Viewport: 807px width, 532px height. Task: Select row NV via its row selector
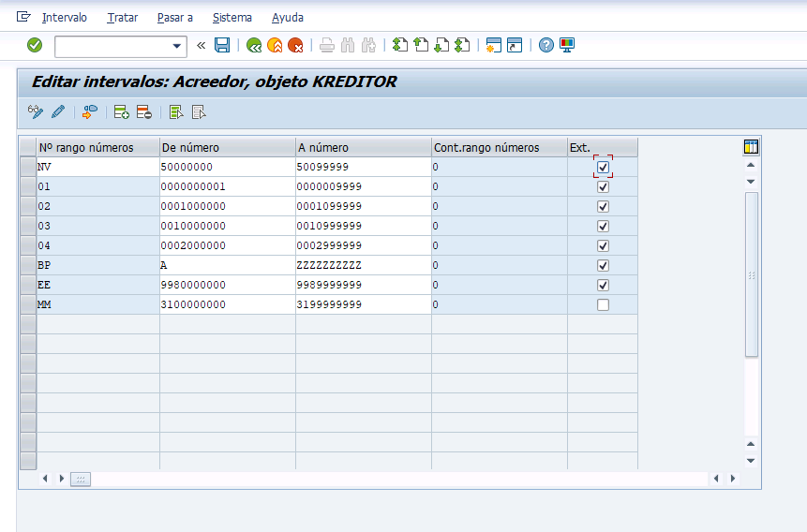(28, 168)
